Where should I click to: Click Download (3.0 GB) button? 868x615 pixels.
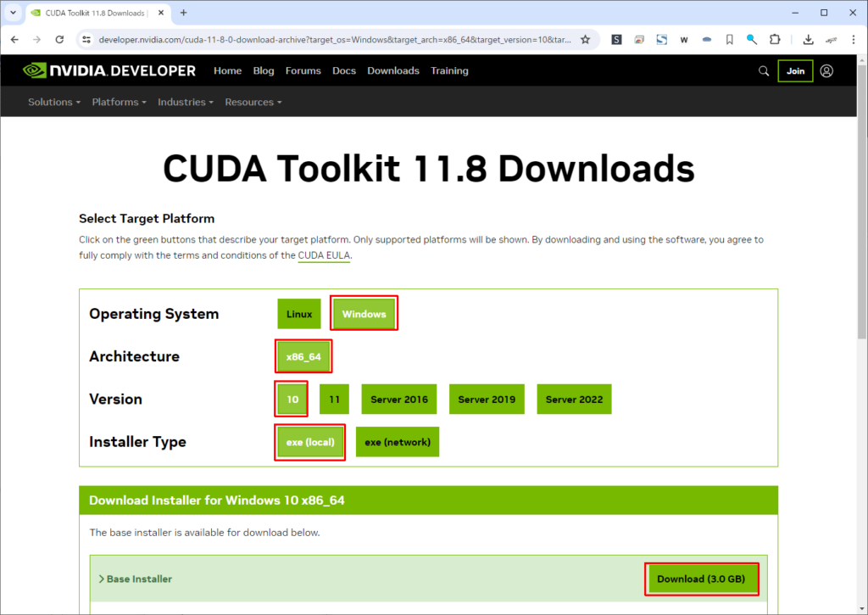click(701, 579)
